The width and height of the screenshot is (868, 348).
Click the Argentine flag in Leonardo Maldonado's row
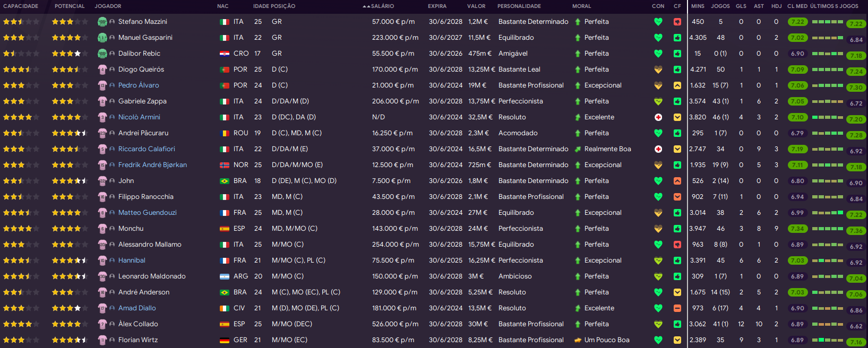[225, 276]
